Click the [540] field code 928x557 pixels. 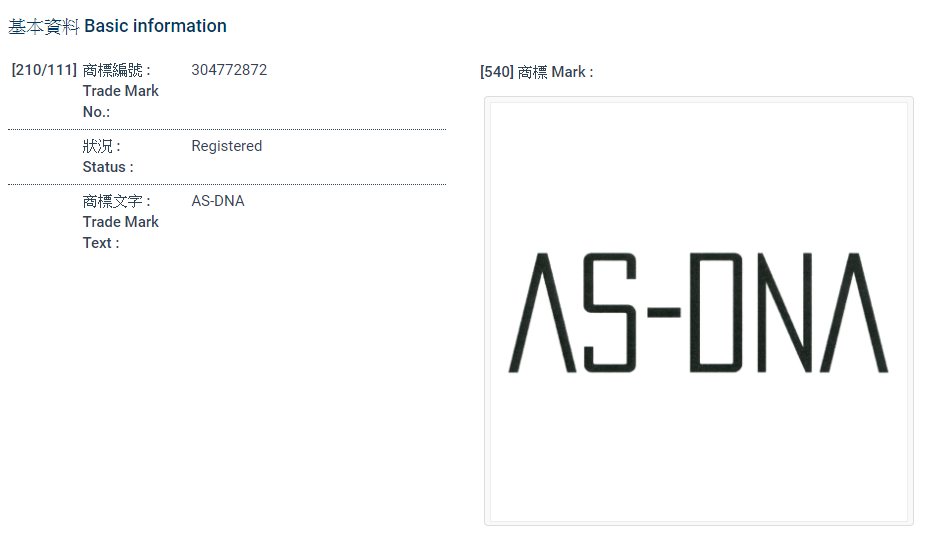(497, 72)
